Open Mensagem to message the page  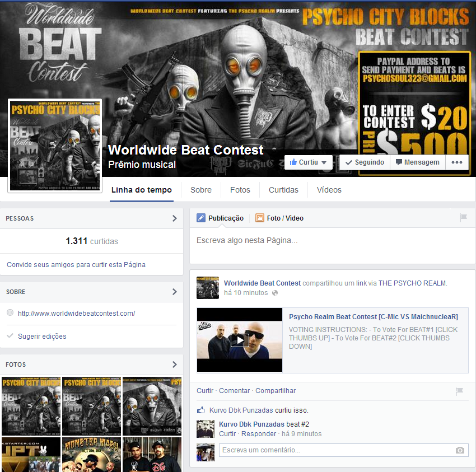click(418, 162)
